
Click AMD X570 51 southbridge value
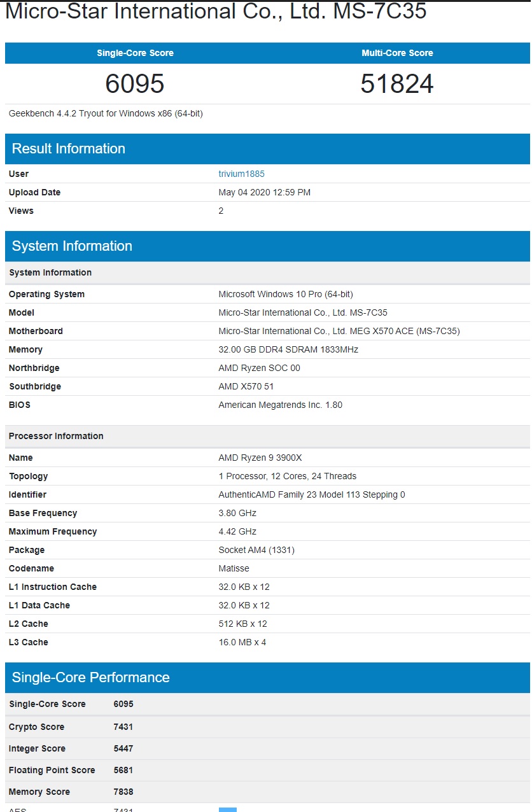(x=246, y=386)
